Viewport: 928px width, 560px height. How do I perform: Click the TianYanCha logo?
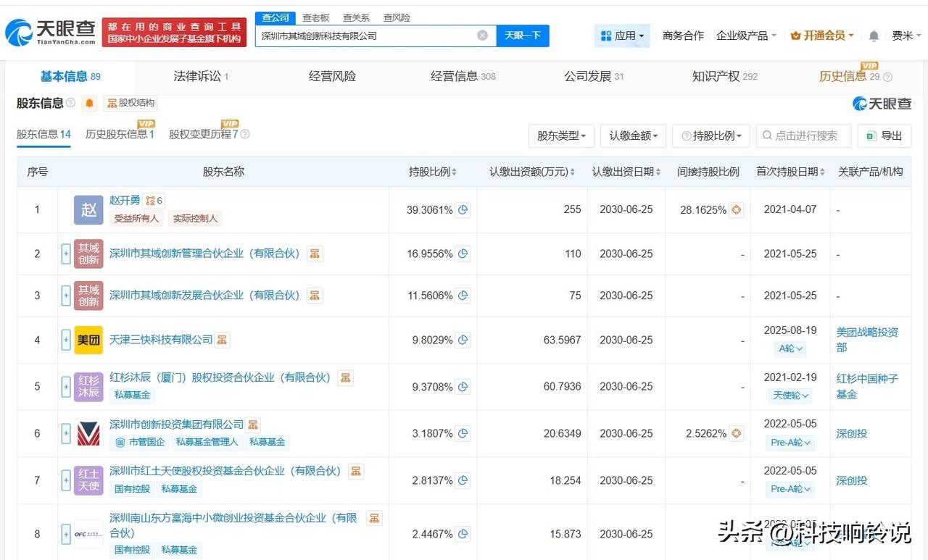51,32
